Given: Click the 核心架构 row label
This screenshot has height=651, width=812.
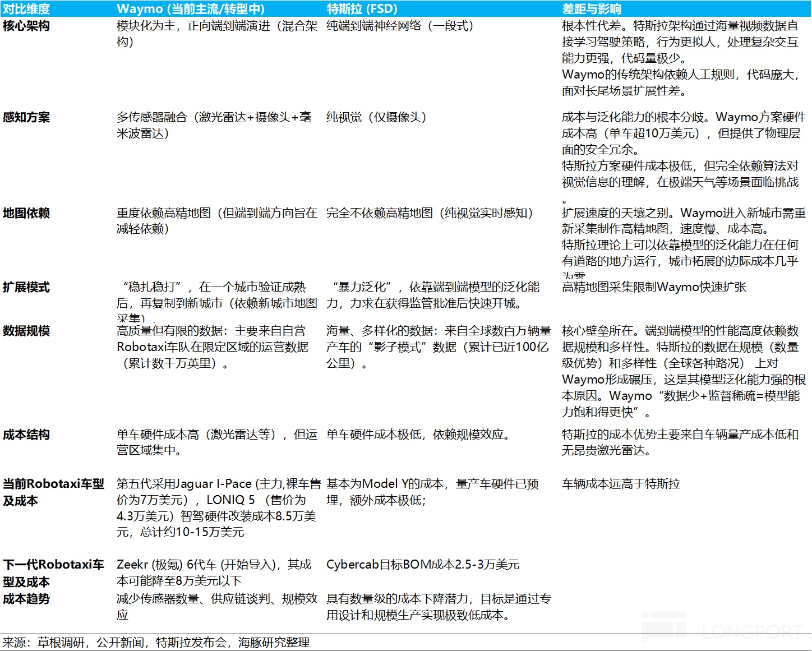Looking at the screenshot, I should [x=26, y=26].
